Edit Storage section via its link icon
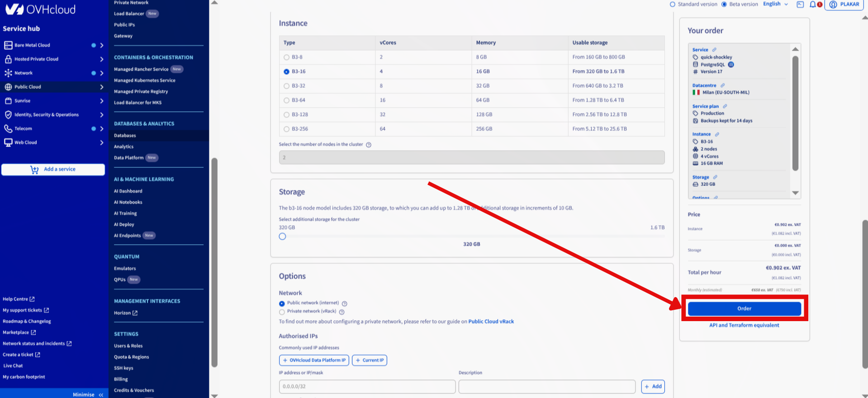Screen dimensions: 868x398 click(715, 177)
